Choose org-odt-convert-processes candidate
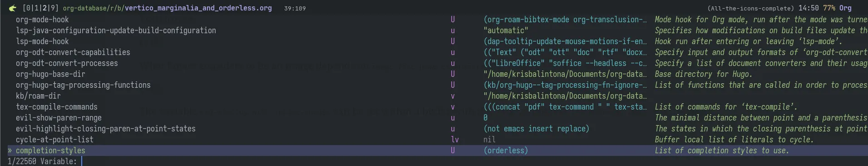The height and width of the screenshot is (166, 868). (x=67, y=63)
